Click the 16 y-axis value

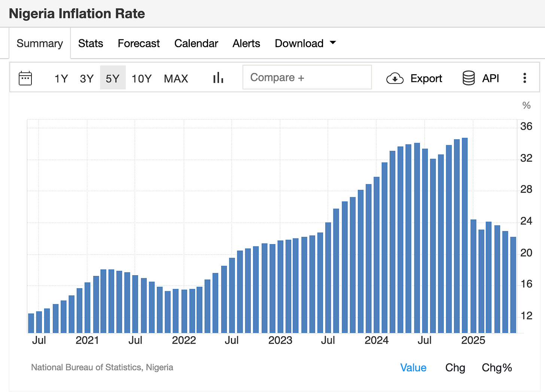tap(526, 284)
